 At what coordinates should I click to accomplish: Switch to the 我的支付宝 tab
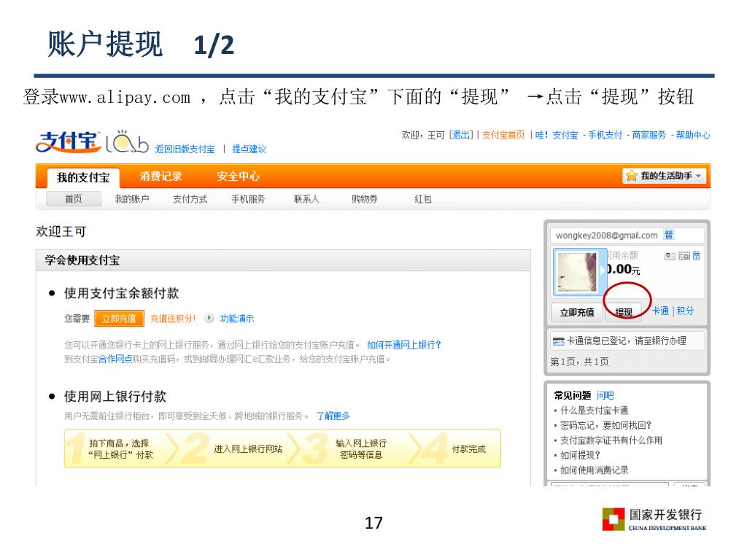(83, 178)
